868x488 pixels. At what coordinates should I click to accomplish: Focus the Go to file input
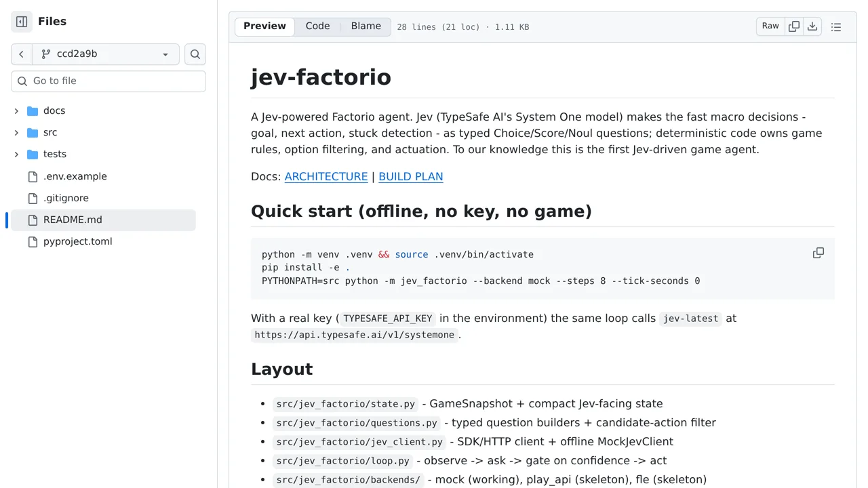pyautogui.click(x=108, y=81)
